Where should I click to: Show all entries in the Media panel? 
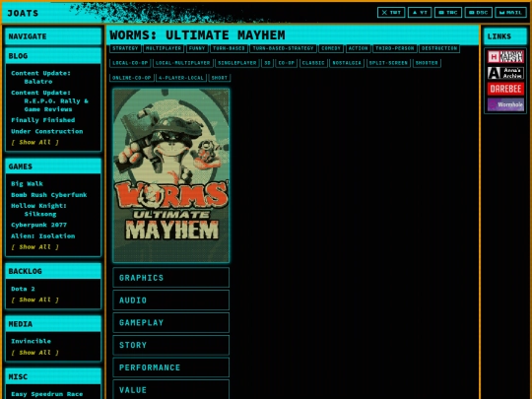(34, 353)
